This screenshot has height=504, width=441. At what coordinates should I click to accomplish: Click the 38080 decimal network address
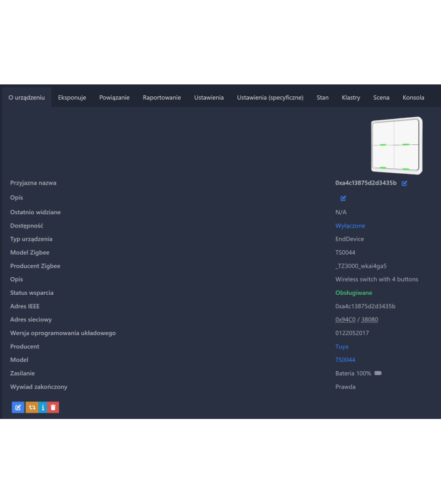(370, 319)
